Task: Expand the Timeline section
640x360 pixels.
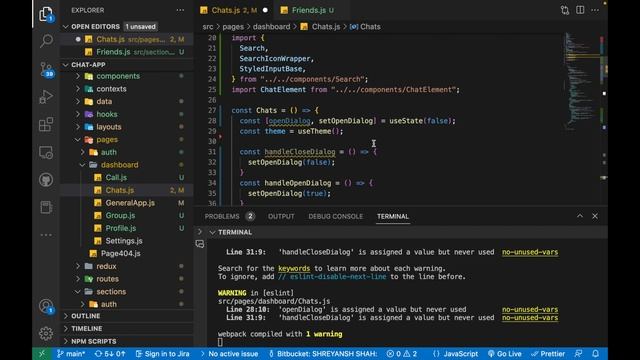Action: [x=127, y=329]
